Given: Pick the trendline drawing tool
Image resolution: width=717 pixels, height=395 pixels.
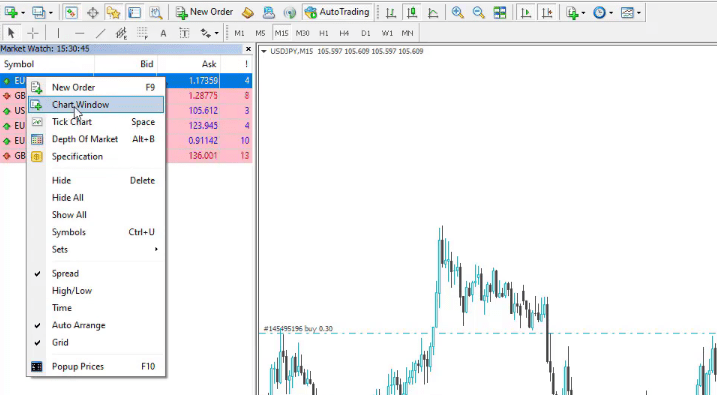Looking at the screenshot, I should 101,33.
